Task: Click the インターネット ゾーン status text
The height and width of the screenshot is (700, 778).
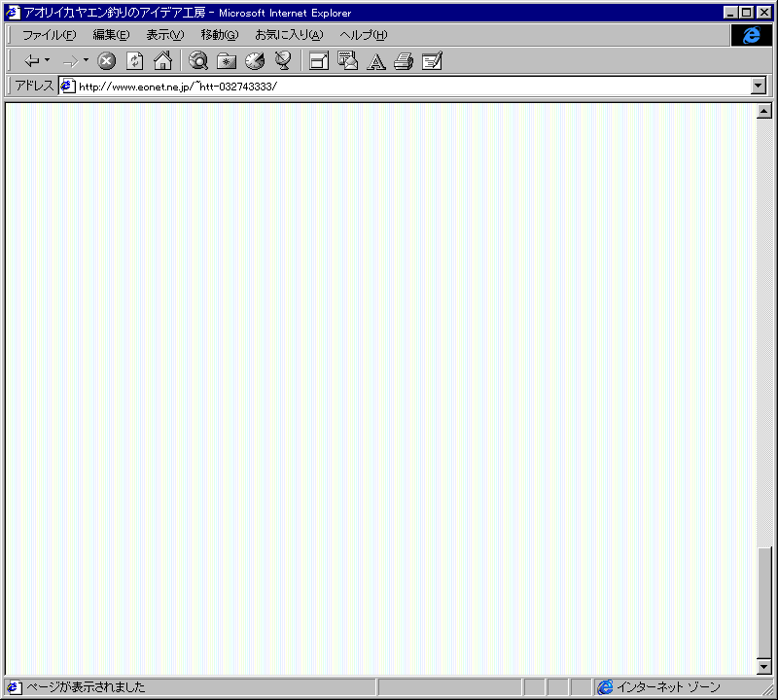Action: click(x=668, y=687)
